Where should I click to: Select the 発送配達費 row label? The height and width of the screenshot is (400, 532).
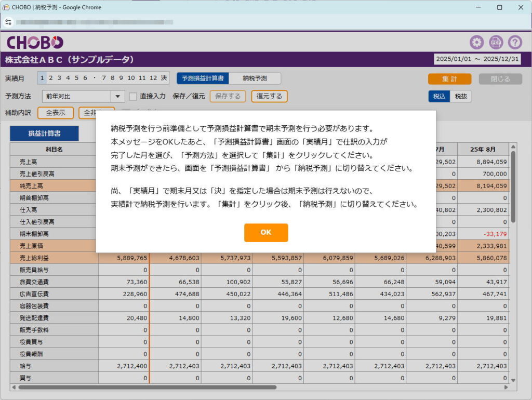pyautogui.click(x=34, y=318)
